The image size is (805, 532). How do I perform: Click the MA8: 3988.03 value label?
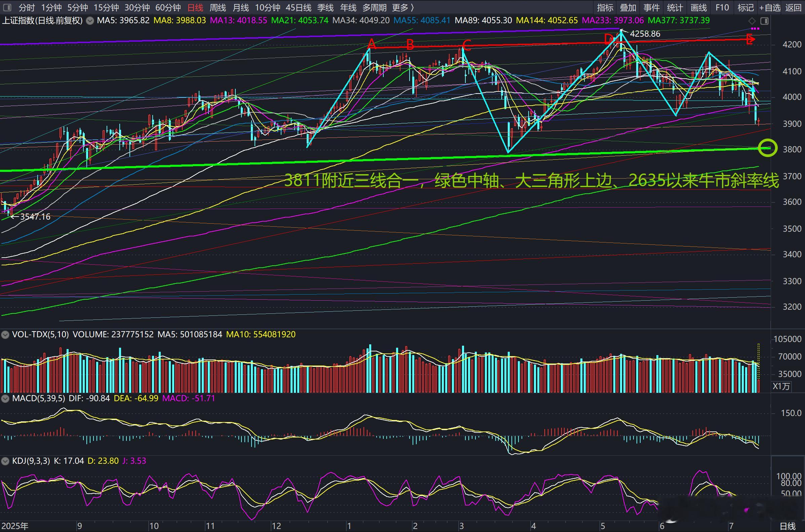pos(180,21)
